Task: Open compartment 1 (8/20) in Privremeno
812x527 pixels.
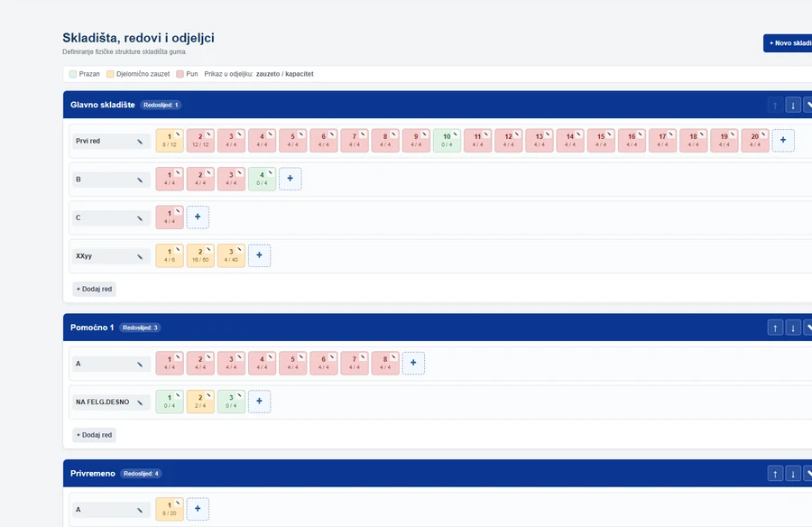Action: [x=170, y=509]
